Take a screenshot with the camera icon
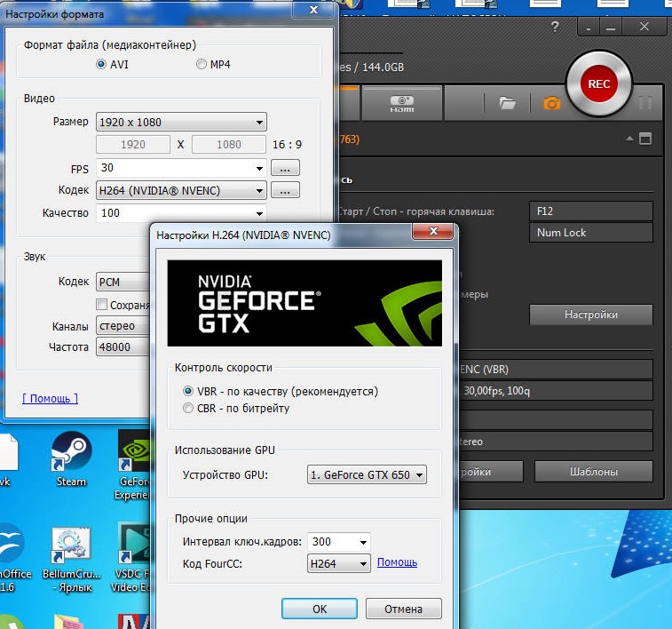This screenshot has width=672, height=629. tap(552, 103)
